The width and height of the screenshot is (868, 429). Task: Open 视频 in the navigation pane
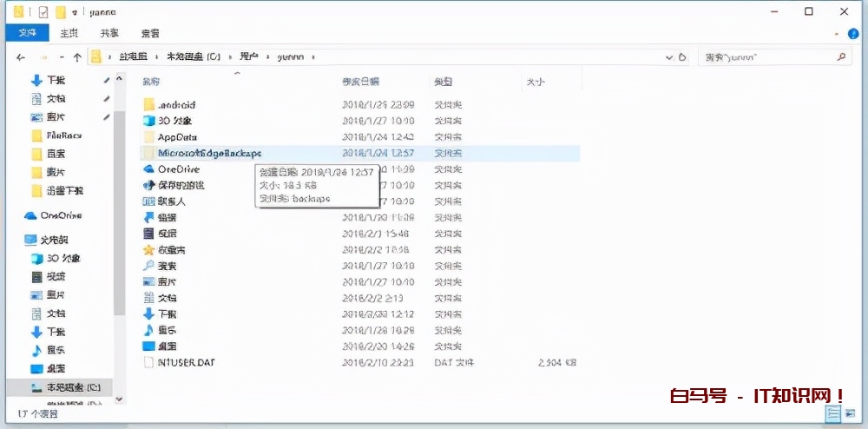tap(48, 276)
